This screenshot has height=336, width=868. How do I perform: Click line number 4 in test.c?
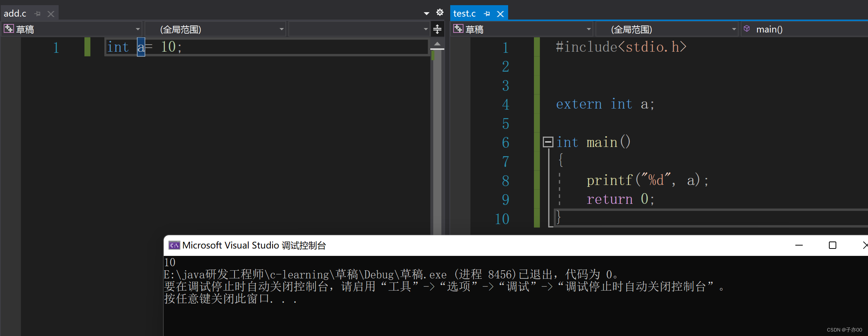506,104
